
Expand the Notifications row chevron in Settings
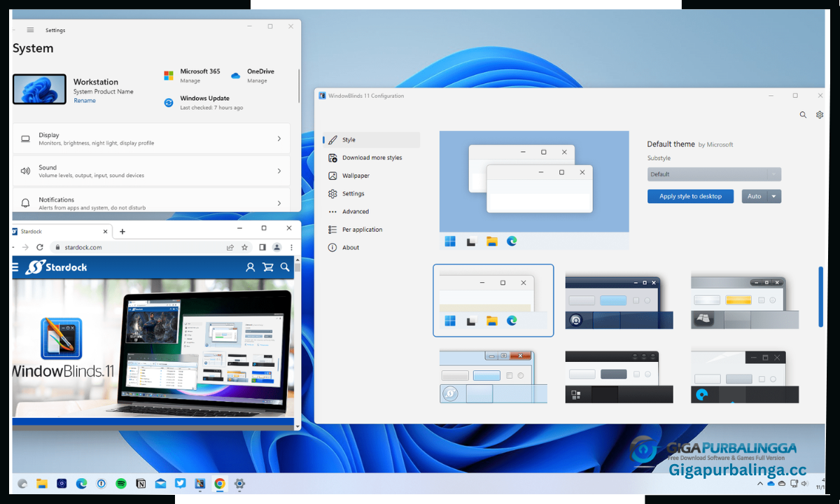(x=279, y=203)
